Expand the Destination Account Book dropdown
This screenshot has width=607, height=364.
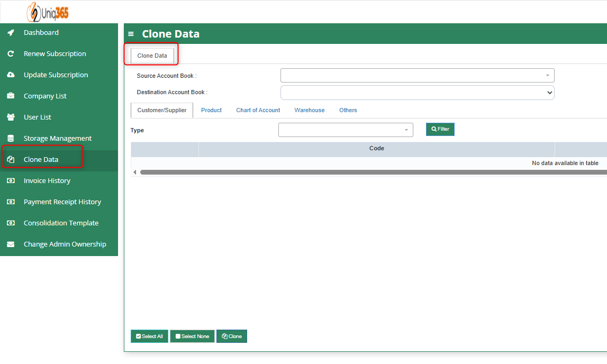(417, 93)
